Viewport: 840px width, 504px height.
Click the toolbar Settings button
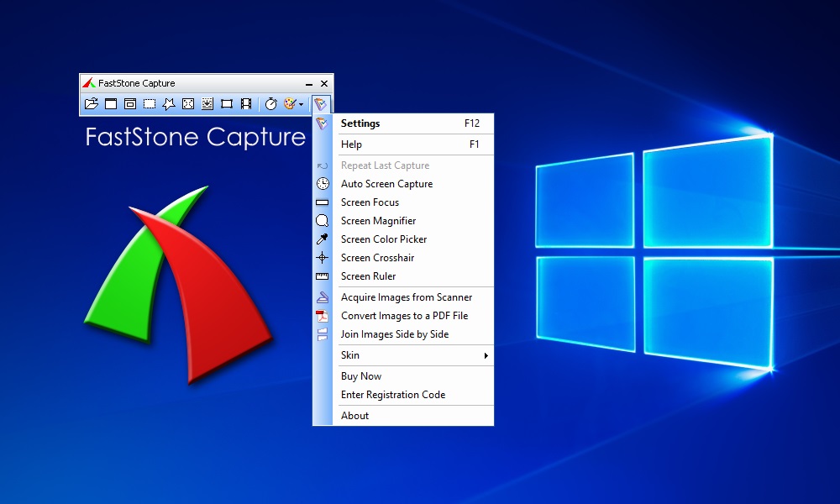(x=321, y=103)
